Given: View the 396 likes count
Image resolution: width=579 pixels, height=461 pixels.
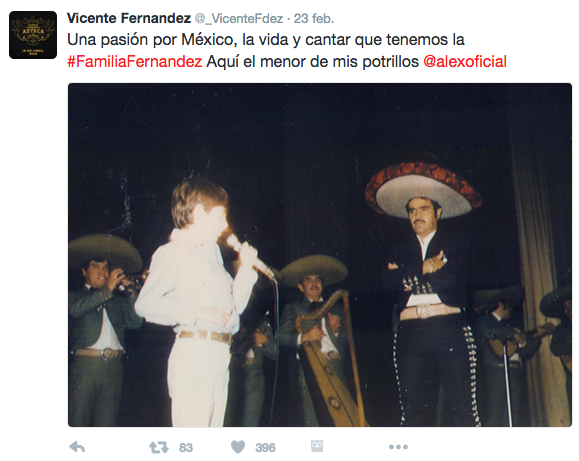Looking at the screenshot, I should (265, 448).
